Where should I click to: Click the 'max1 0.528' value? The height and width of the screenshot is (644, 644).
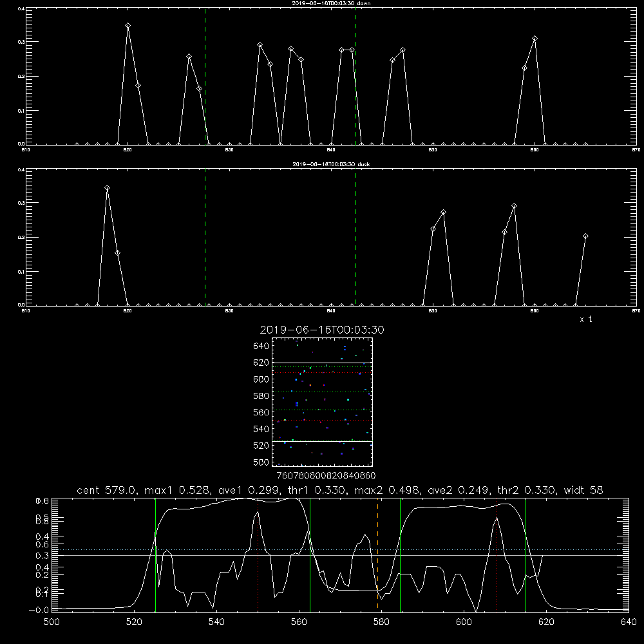[178, 490]
